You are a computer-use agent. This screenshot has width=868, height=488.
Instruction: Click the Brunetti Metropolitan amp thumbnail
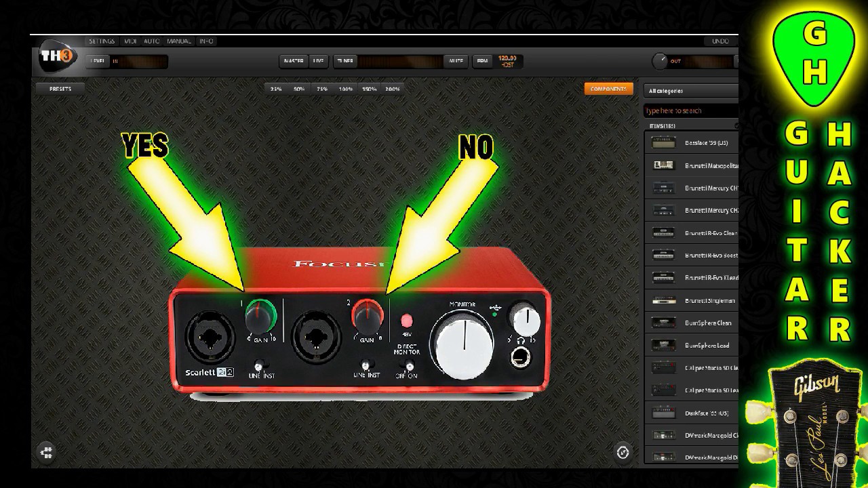tap(664, 165)
